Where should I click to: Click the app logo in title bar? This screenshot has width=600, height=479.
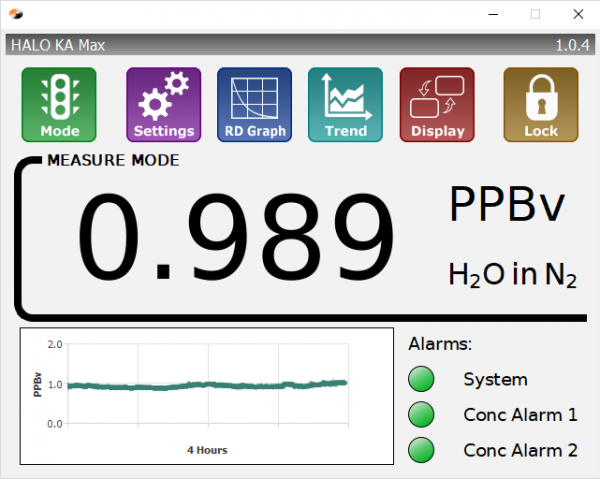click(16, 14)
